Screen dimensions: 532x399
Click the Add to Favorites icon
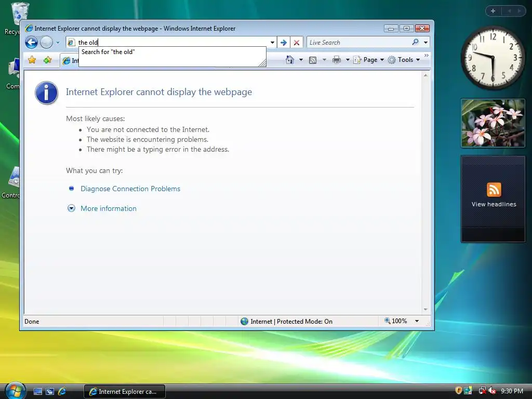47,60
